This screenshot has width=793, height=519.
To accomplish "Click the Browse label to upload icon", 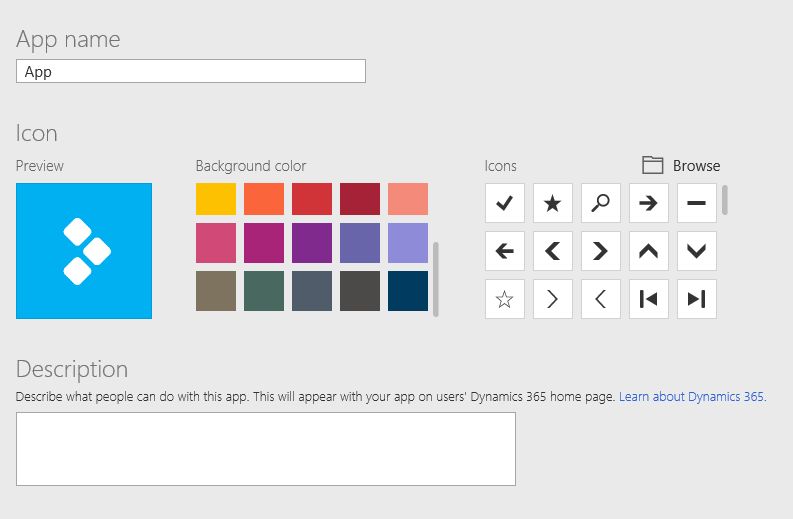I will [696, 166].
